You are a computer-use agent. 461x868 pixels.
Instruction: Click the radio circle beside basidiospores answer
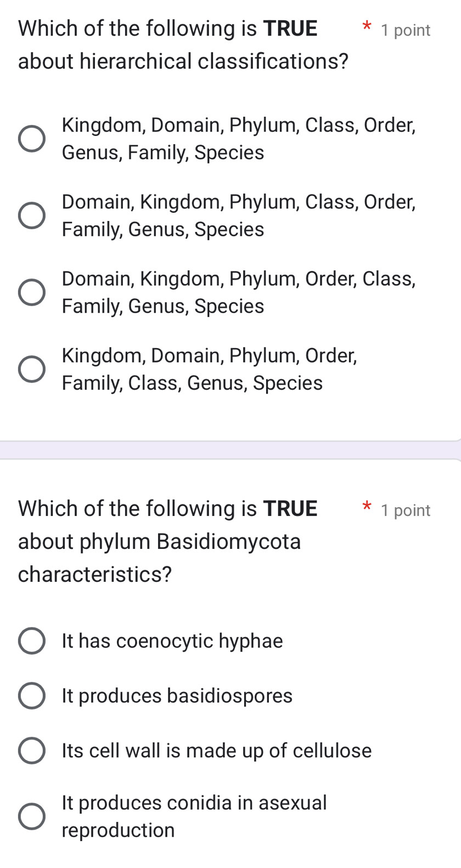(31, 695)
